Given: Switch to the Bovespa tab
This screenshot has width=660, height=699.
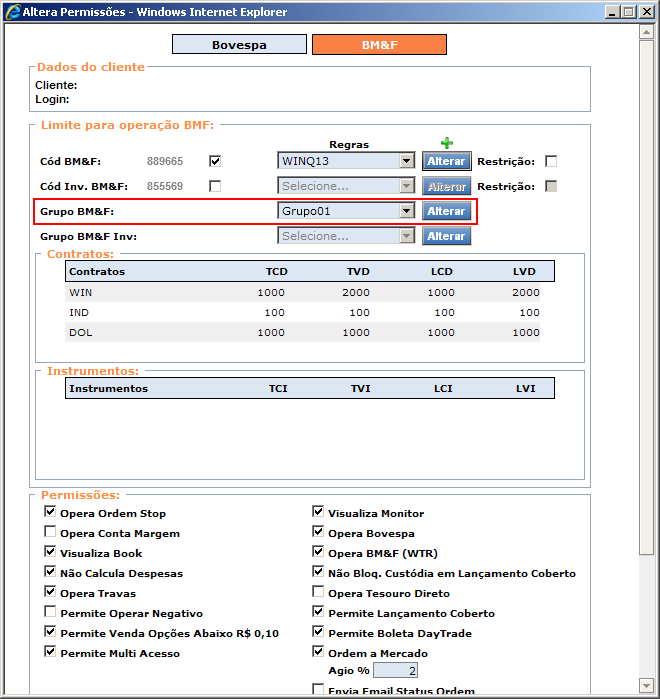Looking at the screenshot, I should 239,45.
